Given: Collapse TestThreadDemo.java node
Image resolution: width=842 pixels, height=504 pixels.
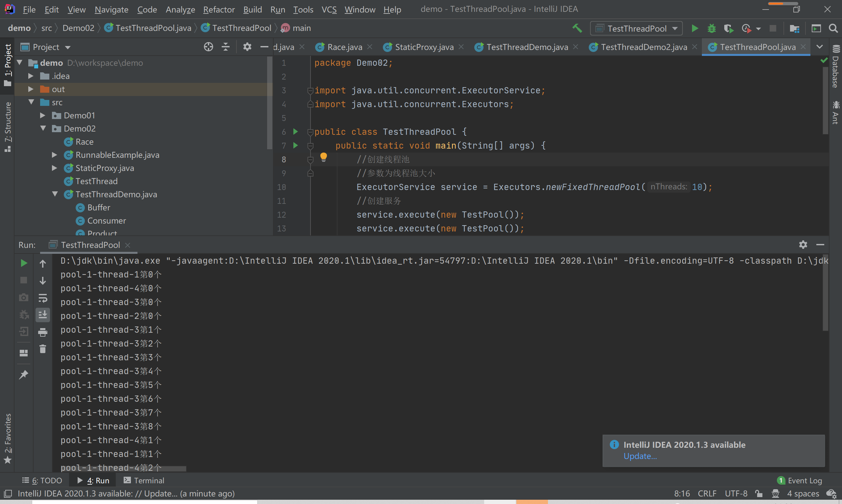Looking at the screenshot, I should 55,194.
